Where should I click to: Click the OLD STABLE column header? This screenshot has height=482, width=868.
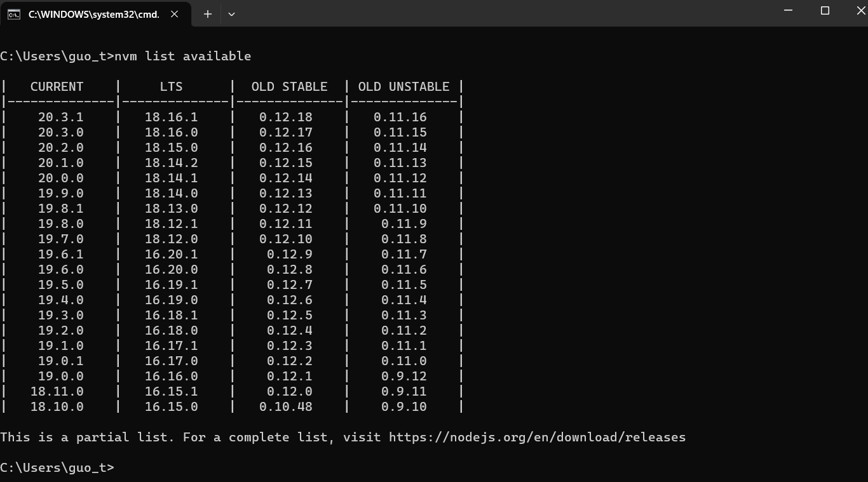pyautogui.click(x=289, y=87)
